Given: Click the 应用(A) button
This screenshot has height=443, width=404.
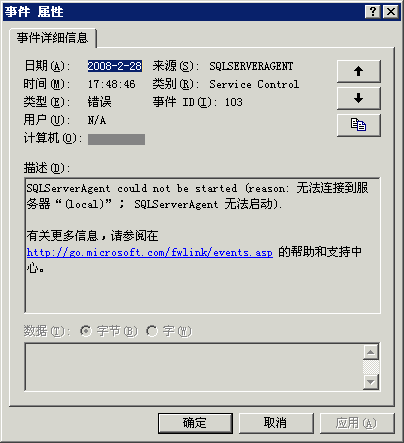Looking at the screenshot, I should 357,423.
